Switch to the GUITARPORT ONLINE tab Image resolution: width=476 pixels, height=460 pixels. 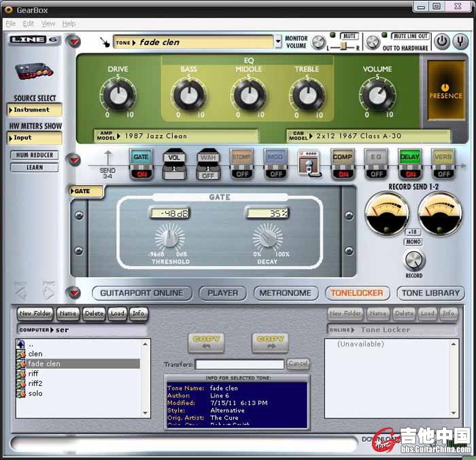[141, 293]
